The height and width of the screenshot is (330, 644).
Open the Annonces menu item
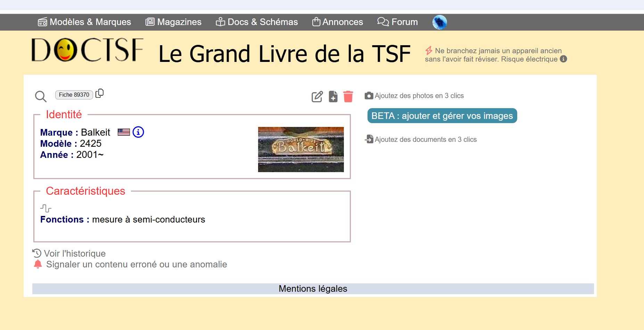337,22
